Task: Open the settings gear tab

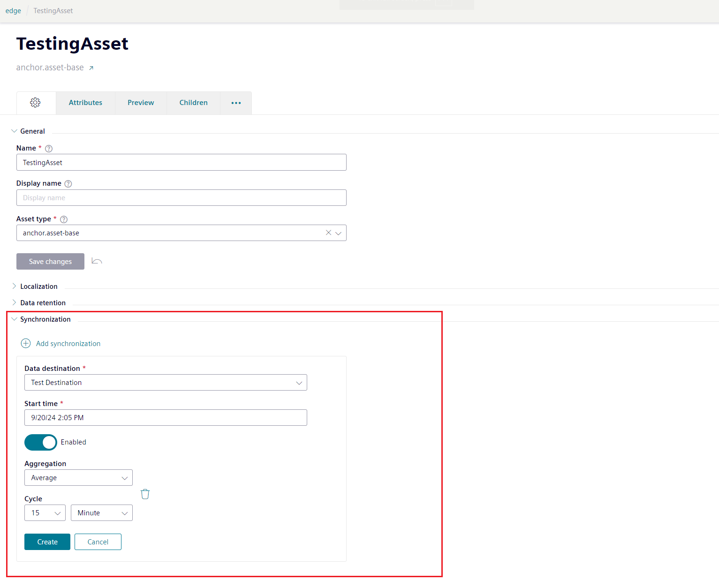Action: [35, 103]
